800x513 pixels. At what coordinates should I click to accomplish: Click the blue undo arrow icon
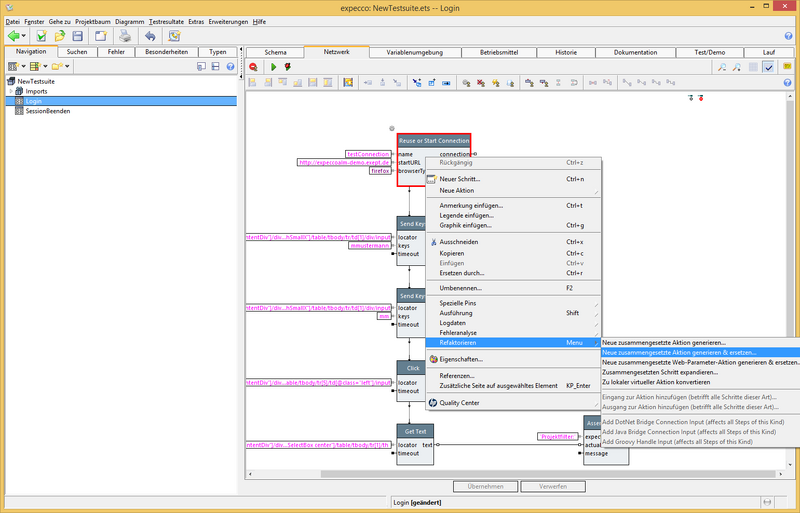(x=149, y=36)
